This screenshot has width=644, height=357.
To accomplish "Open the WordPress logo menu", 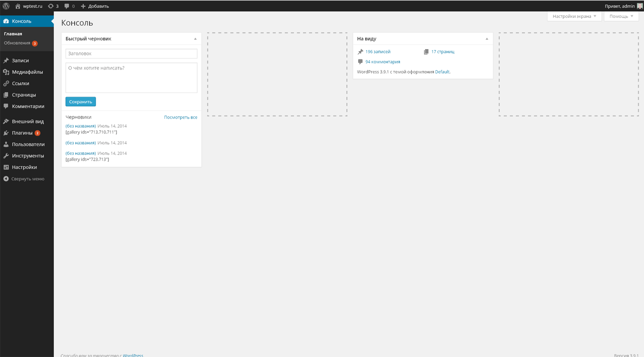I will click(x=6, y=6).
